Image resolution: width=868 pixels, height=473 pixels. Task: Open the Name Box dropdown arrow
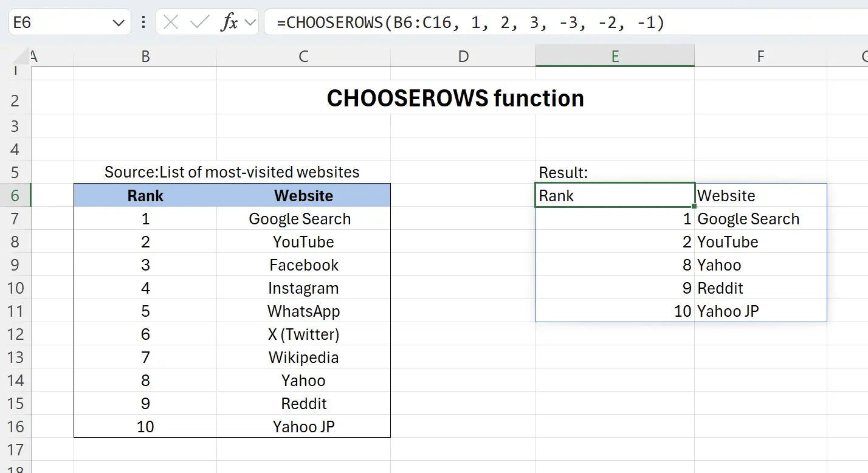pos(119,22)
